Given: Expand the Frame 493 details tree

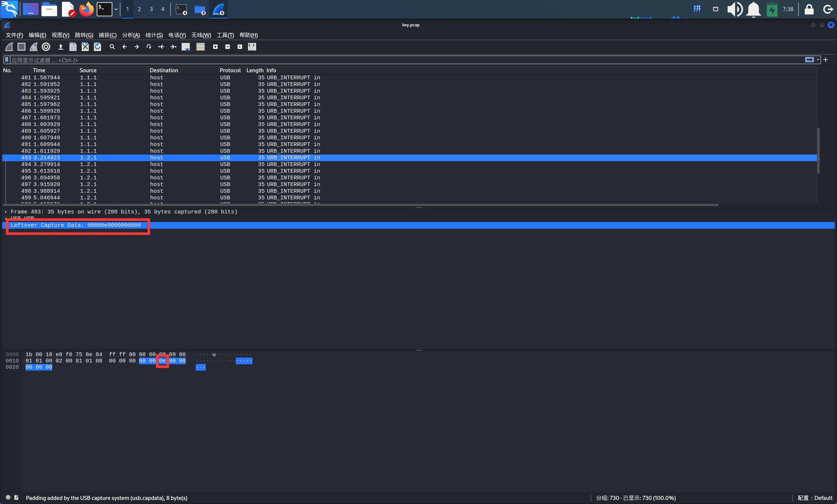Looking at the screenshot, I should coord(6,212).
